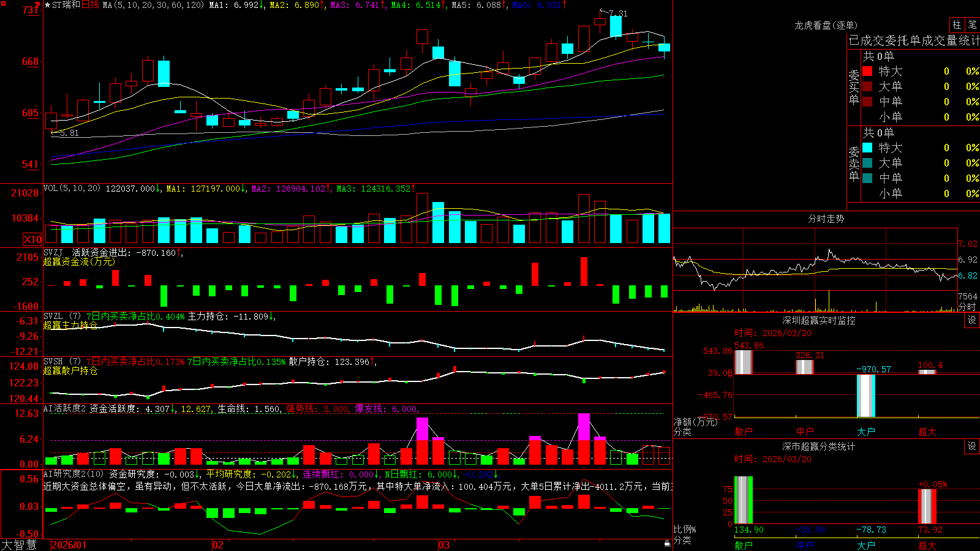The height and width of the screenshot is (551, 980).
Task: Click the 134.90 value under 散户
Action: point(748,530)
